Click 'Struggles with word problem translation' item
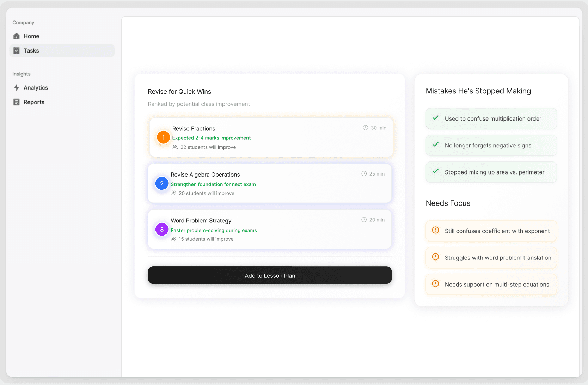The height and width of the screenshot is (385, 588). click(491, 258)
